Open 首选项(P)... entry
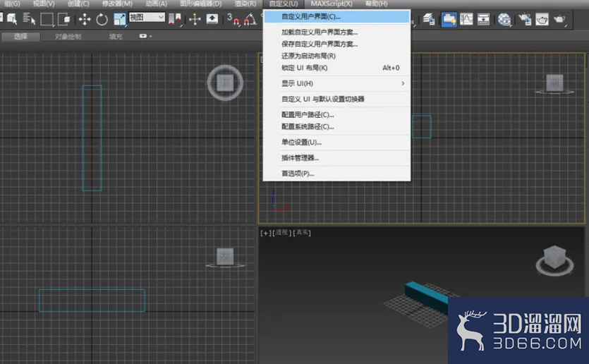This screenshot has width=589, height=364. [336, 174]
